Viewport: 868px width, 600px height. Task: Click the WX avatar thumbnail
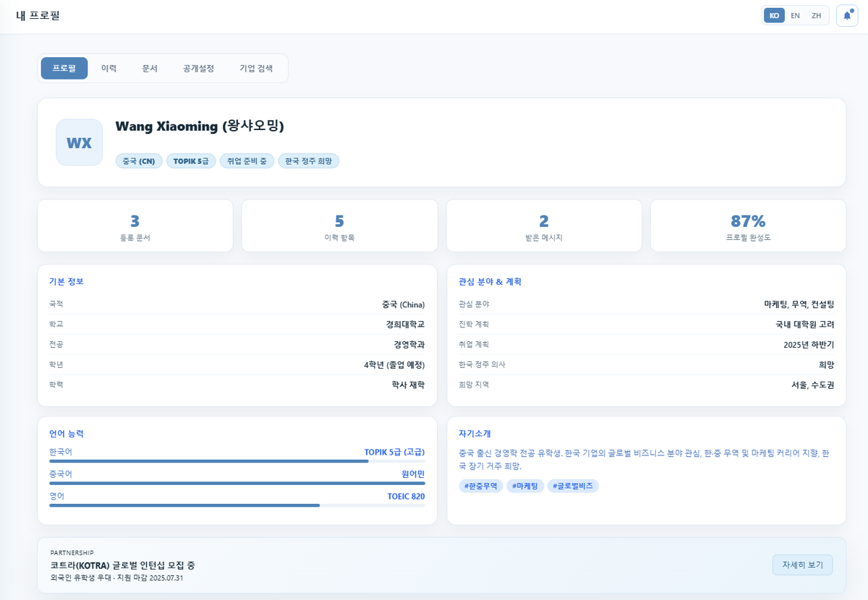(79, 142)
